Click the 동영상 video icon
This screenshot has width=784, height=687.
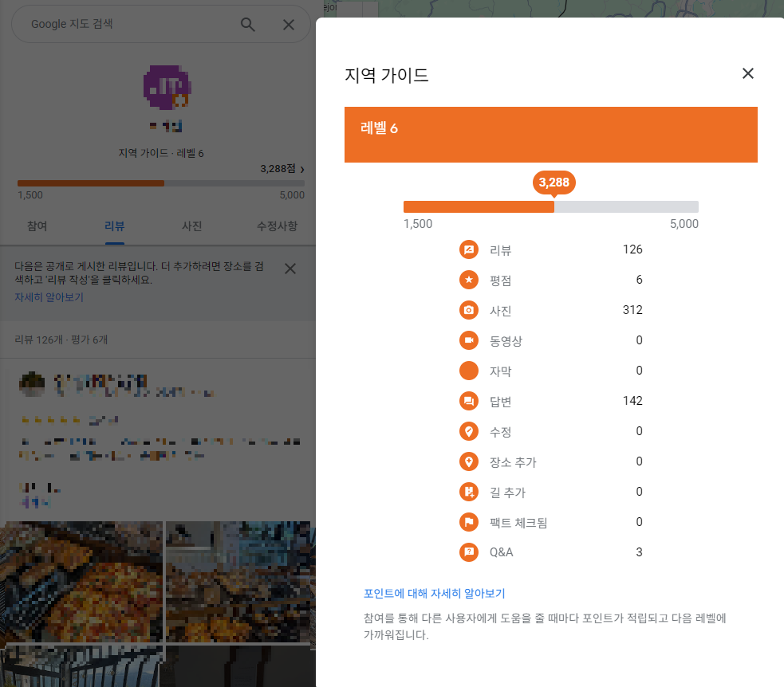[468, 340]
